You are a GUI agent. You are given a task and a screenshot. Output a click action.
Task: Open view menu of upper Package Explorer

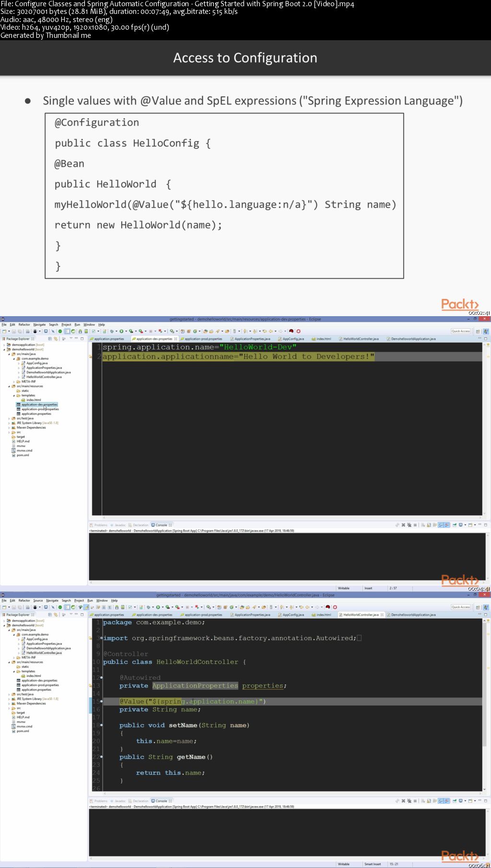coord(70,338)
